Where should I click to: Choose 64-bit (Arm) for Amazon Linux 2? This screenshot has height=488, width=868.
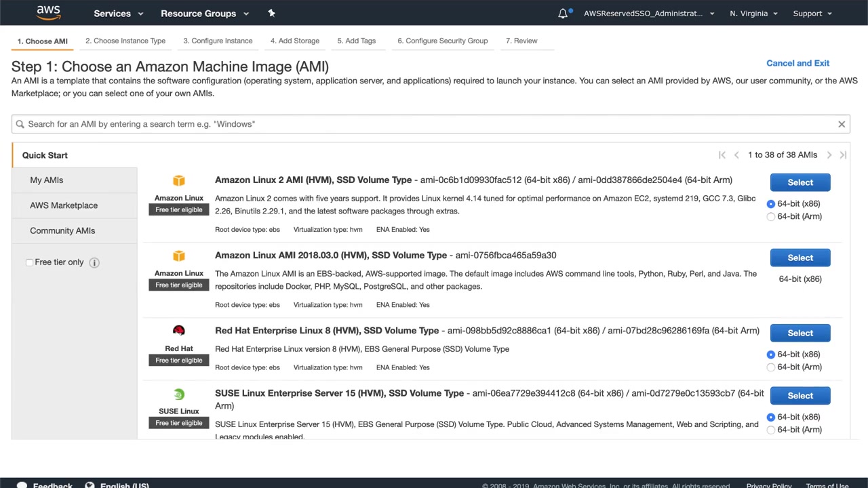(771, 217)
